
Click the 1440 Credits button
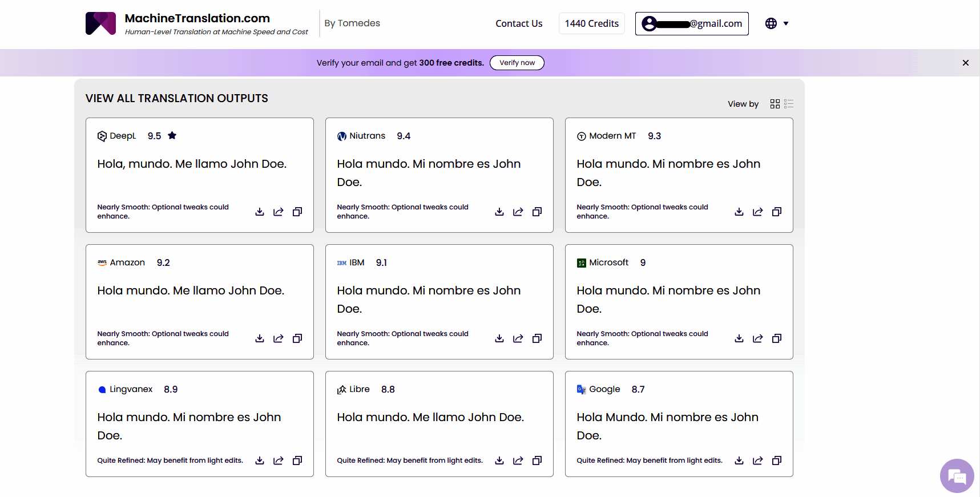click(592, 23)
